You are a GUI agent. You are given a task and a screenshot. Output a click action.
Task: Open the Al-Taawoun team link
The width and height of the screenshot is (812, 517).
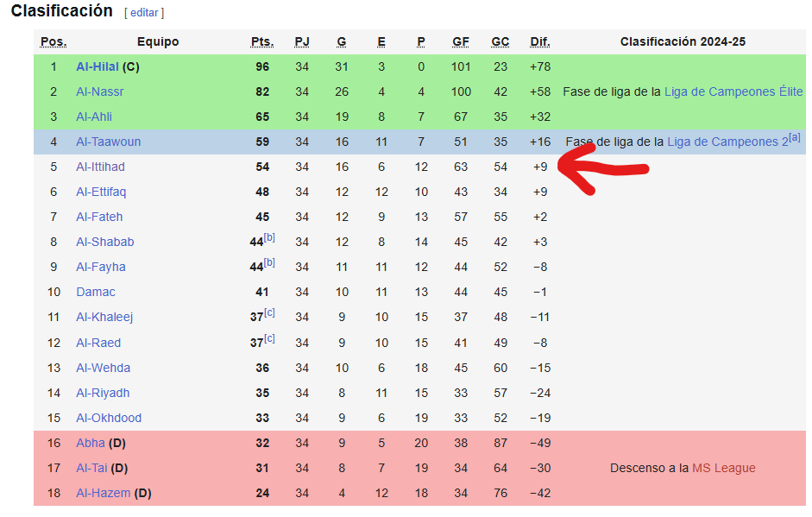(x=108, y=142)
